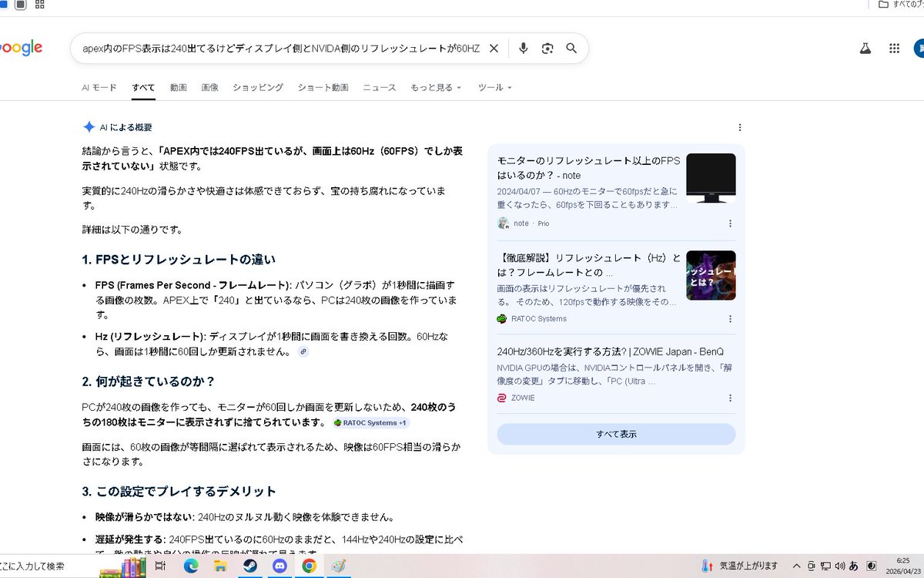Open Google Lens image search icon
This screenshot has width=924, height=578.
tap(547, 48)
